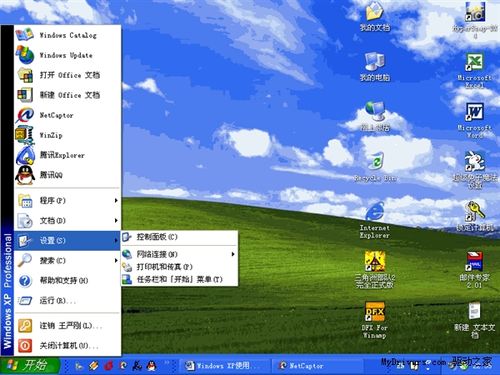
Task: Select DFX For Winamp desktop icon
Action: coord(375,320)
